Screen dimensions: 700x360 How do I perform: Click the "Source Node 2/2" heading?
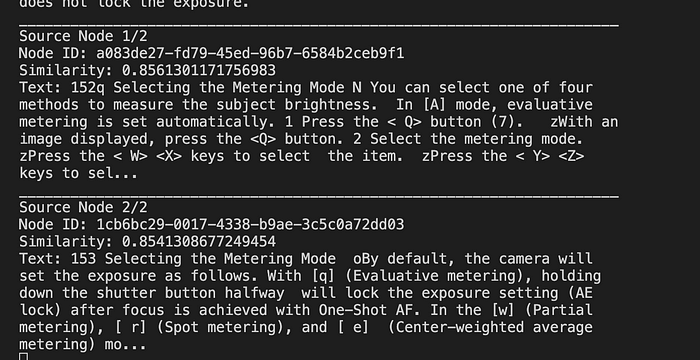(x=83, y=207)
